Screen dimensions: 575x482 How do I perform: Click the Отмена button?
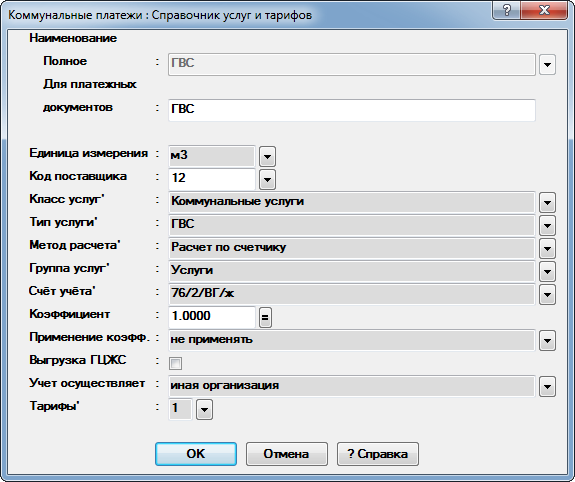tap(286, 454)
